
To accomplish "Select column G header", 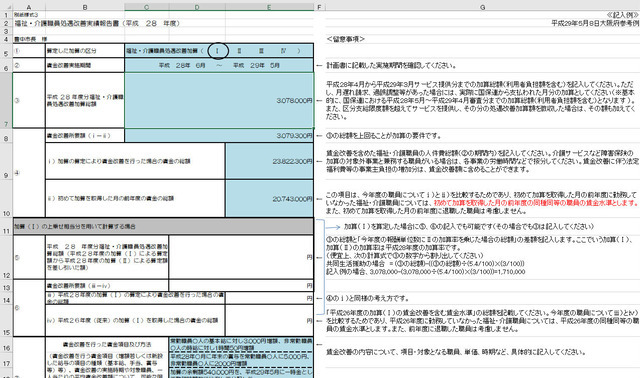I will point(482,7).
